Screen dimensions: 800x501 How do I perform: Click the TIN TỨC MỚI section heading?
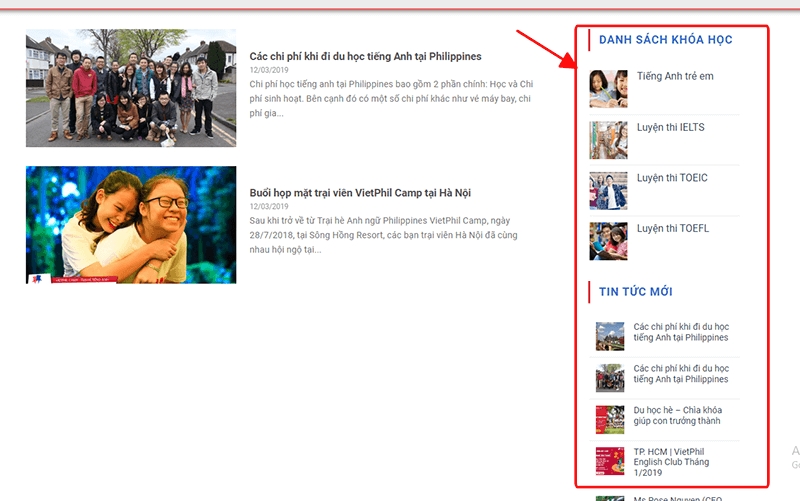pos(636,292)
